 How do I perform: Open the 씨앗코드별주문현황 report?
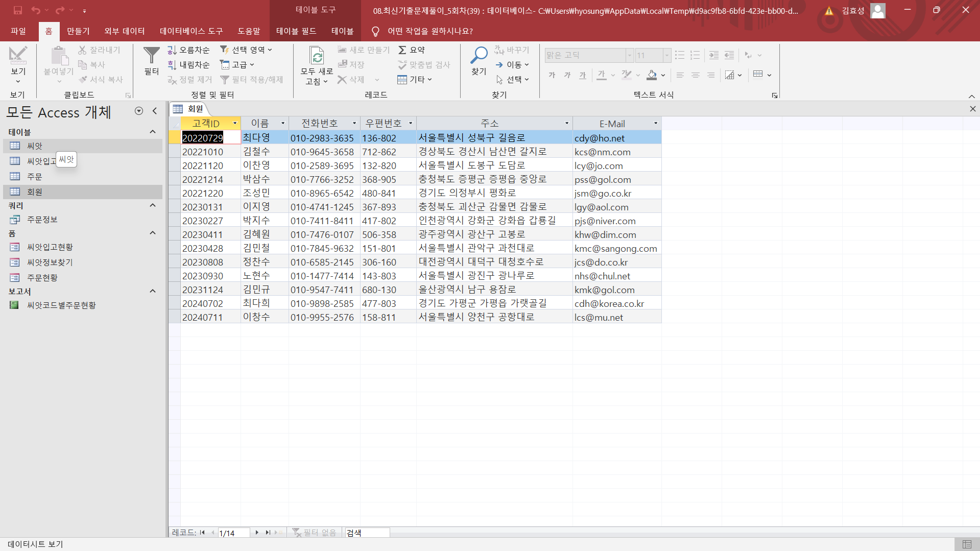(61, 305)
